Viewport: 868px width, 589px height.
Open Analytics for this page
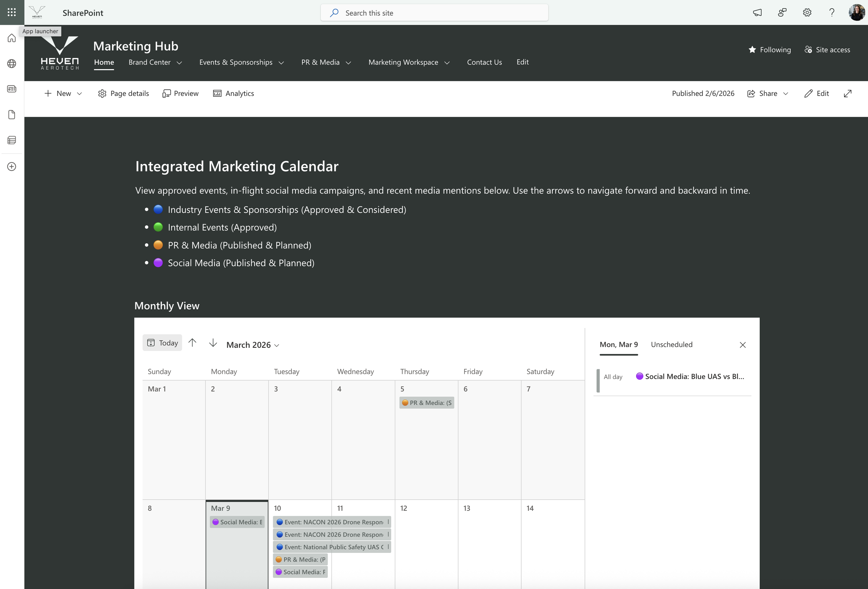[233, 93]
